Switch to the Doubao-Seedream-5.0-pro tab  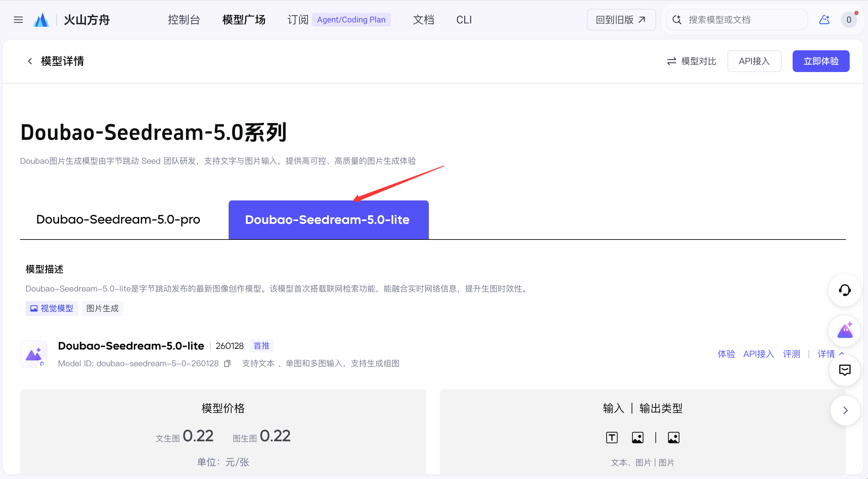click(118, 219)
